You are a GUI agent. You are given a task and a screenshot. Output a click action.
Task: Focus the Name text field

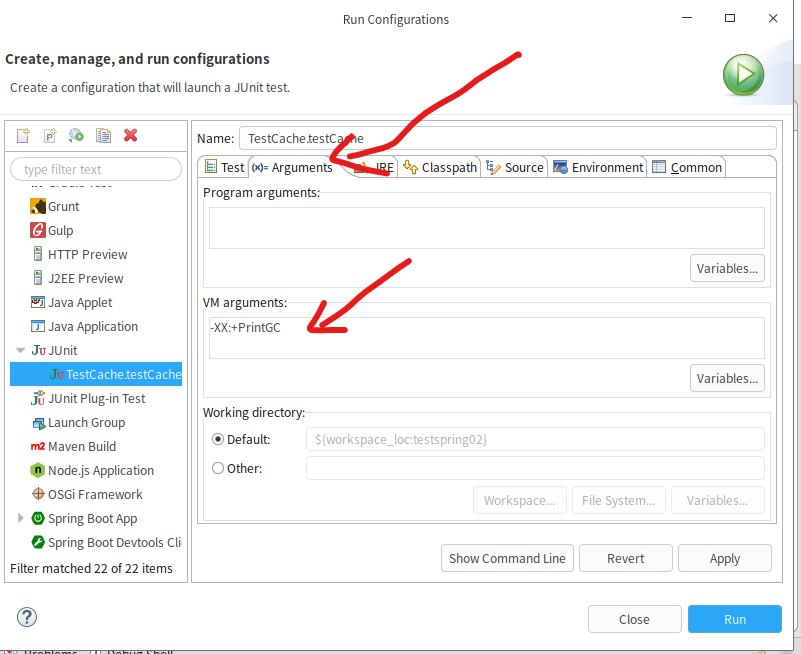tap(508, 138)
